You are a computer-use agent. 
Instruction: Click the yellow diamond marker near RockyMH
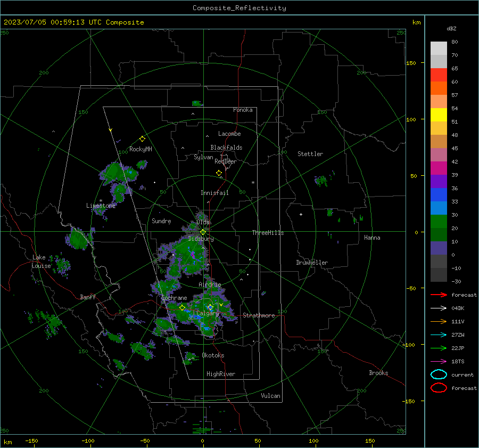point(142,139)
